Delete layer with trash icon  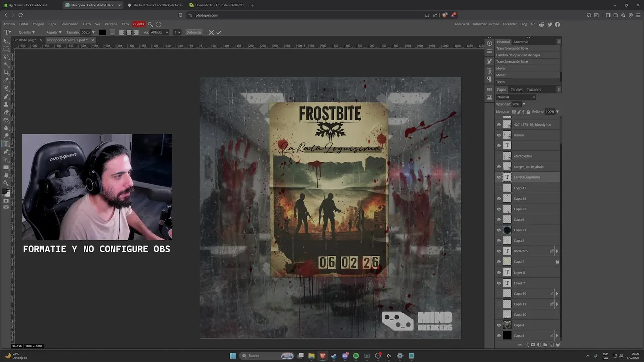(x=558, y=345)
